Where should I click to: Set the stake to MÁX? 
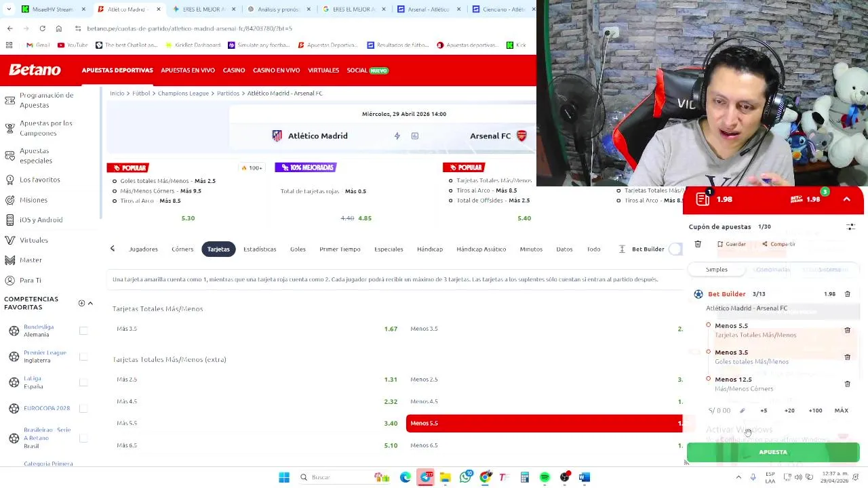pos(842,411)
